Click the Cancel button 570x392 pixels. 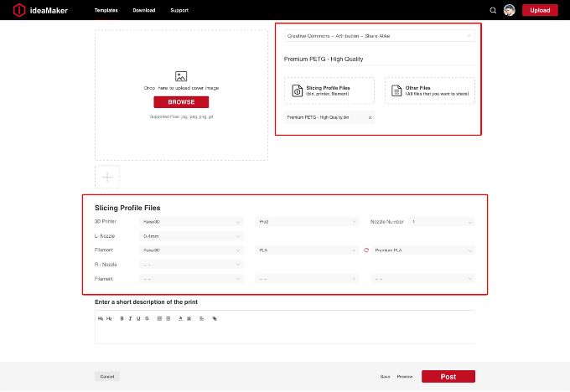107,376
